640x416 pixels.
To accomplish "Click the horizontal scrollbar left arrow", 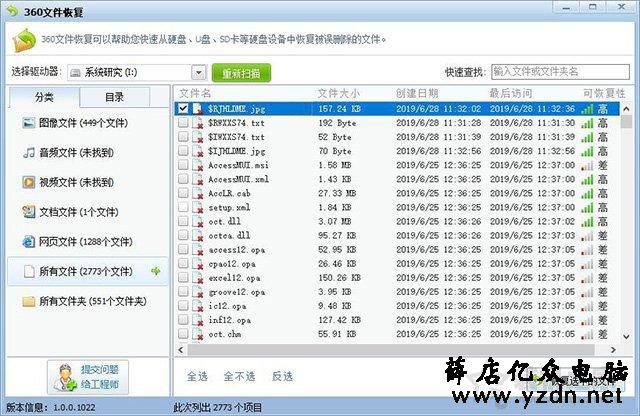I will 181,350.
